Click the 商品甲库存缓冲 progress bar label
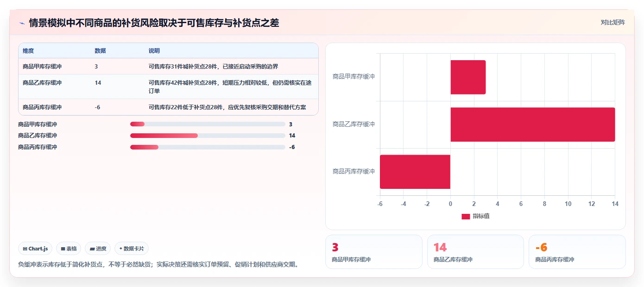 pos(38,125)
